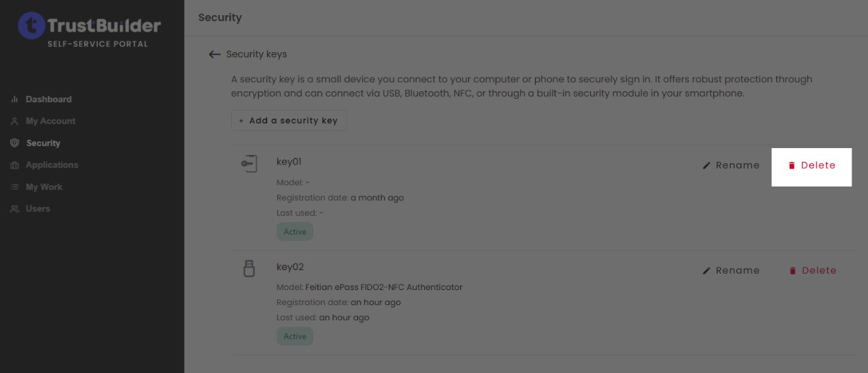The height and width of the screenshot is (373, 868).
Task: Navigate to My Work
Action: tap(44, 187)
